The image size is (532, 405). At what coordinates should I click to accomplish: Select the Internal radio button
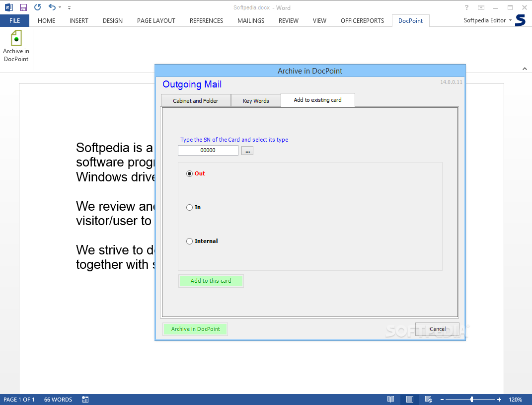click(189, 241)
